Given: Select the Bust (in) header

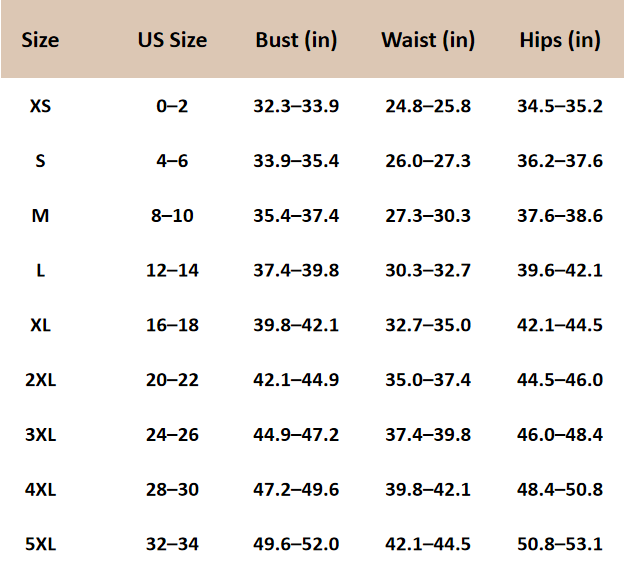Looking at the screenshot, I should tap(296, 40).
